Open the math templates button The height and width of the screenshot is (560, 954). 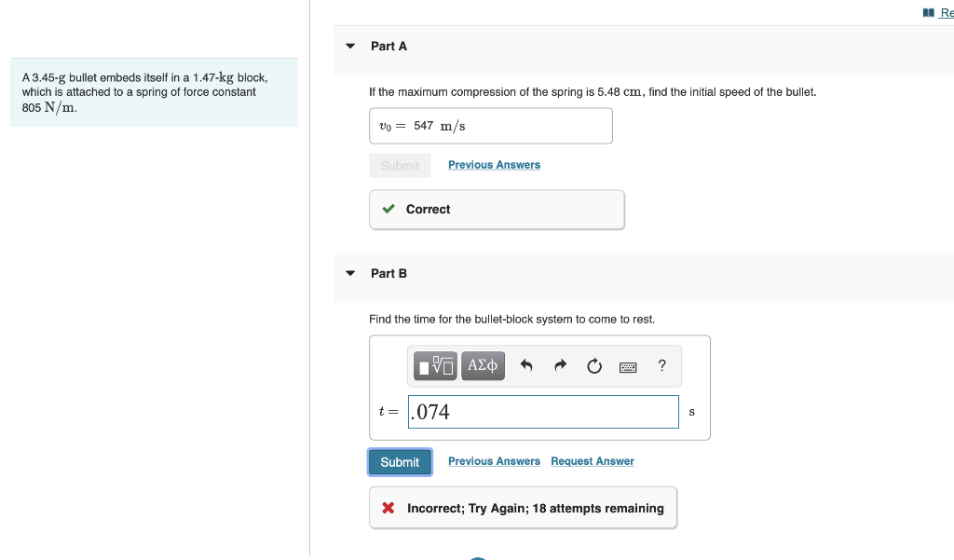(x=435, y=366)
